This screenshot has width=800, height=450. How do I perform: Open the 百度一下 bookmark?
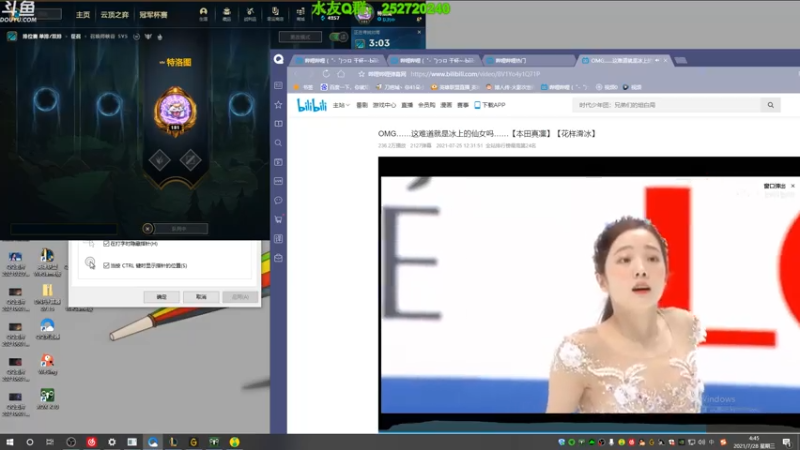(x=344, y=87)
